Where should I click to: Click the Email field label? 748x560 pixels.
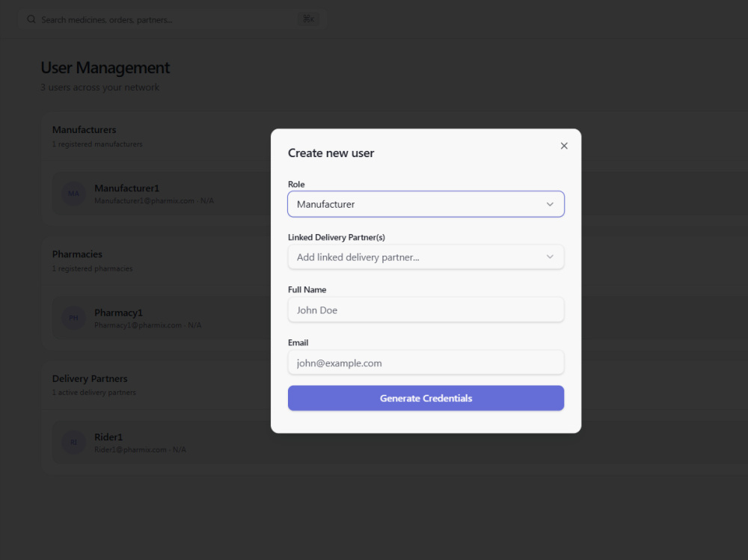(298, 342)
